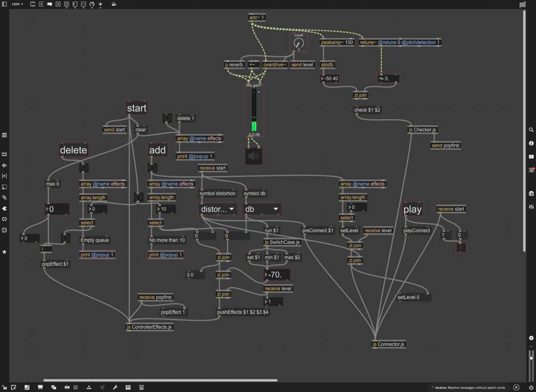Click the start message box

[136, 108]
